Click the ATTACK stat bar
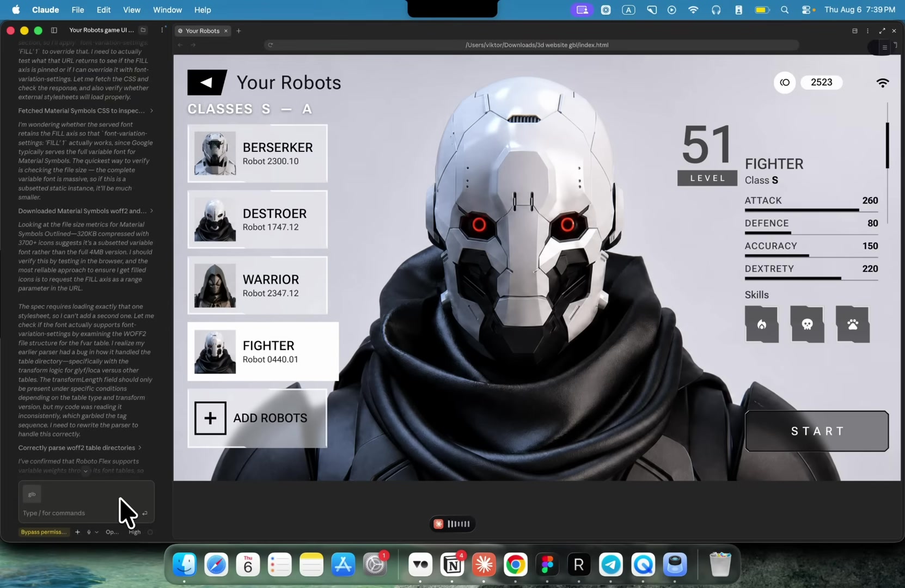 pyautogui.click(x=811, y=210)
